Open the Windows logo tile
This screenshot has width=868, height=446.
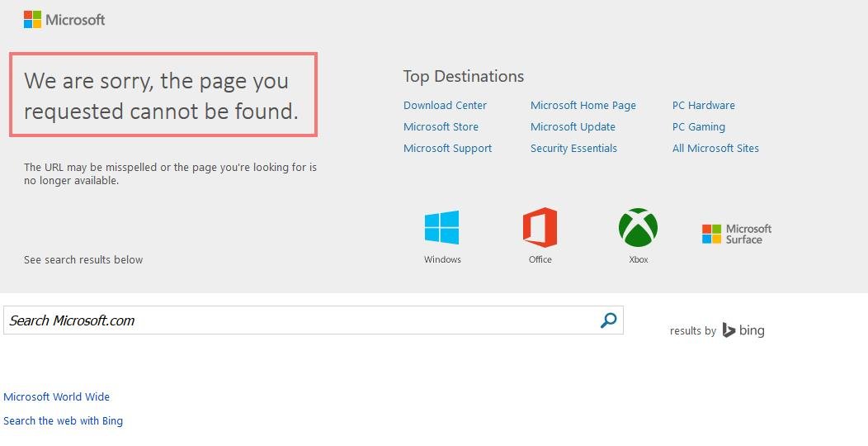tap(441, 227)
